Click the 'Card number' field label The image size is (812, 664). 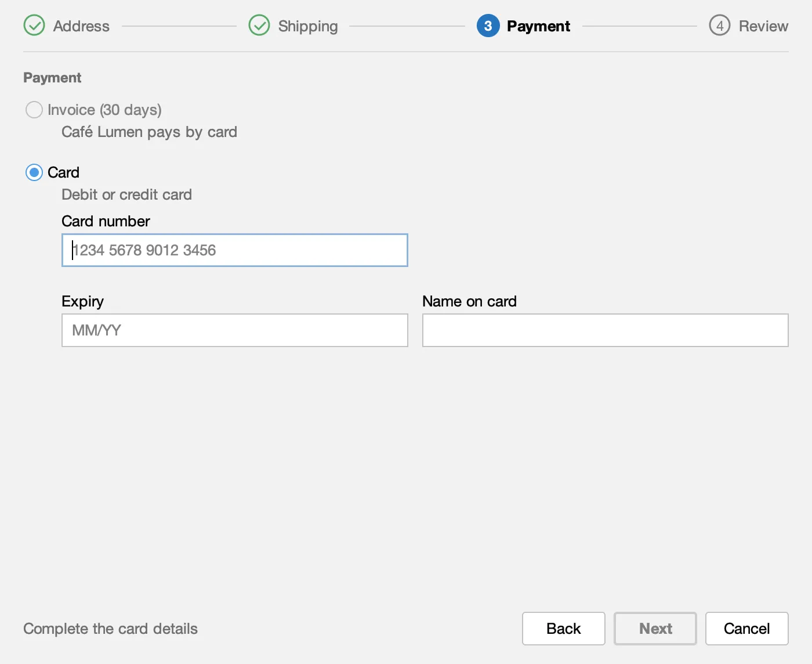point(106,221)
